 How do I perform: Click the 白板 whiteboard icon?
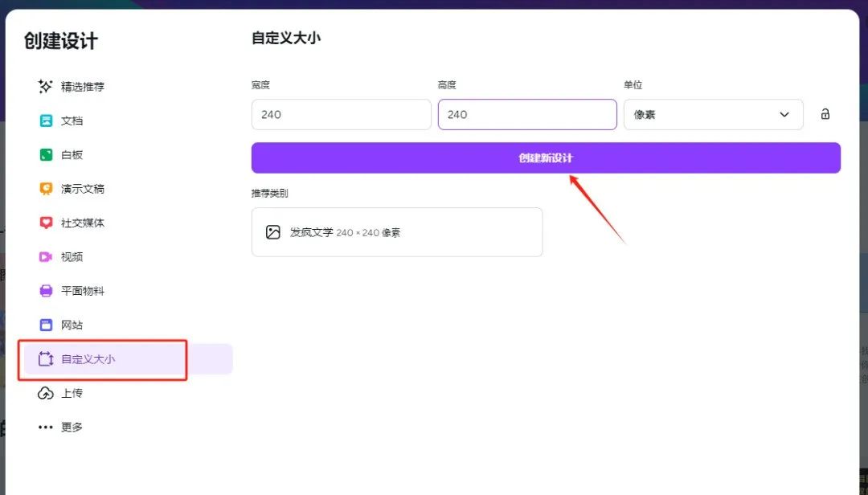point(46,154)
